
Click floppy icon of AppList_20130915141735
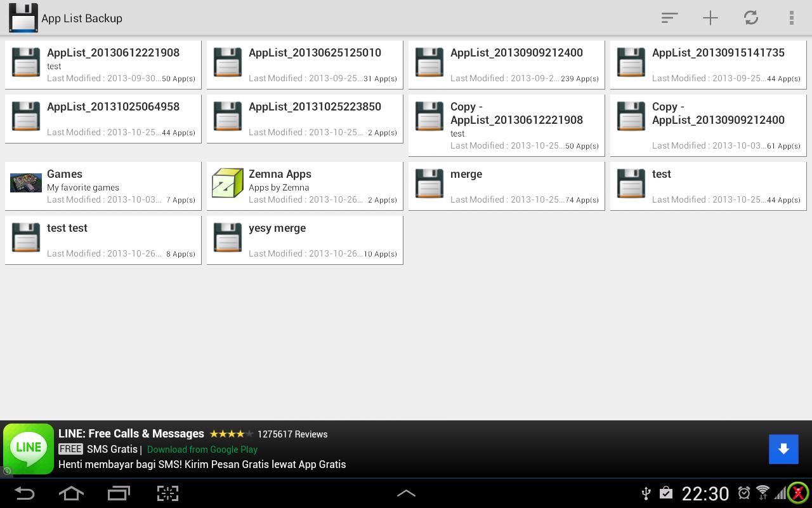pyautogui.click(x=631, y=63)
